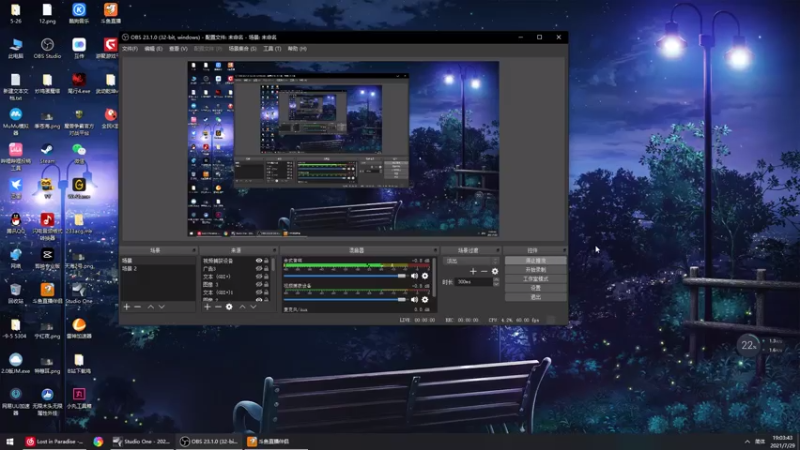The width and height of the screenshot is (800, 450).
Task: Move source down in Sources panel
Action: pyautogui.click(x=253, y=307)
